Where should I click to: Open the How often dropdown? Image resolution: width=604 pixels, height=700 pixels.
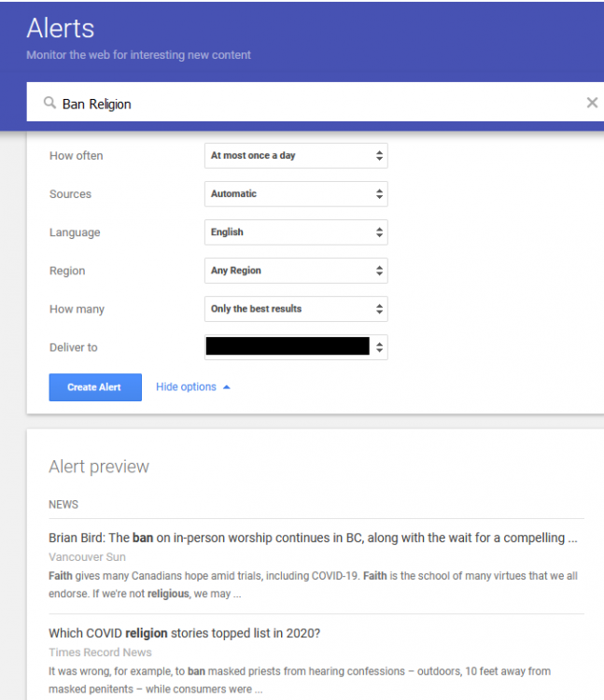[x=295, y=156]
